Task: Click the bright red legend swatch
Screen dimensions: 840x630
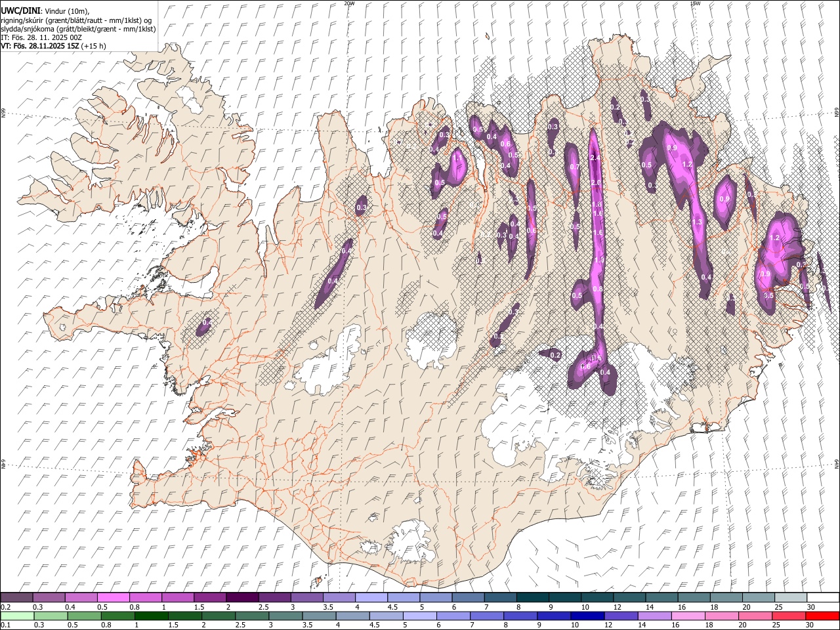Action: click(823, 616)
